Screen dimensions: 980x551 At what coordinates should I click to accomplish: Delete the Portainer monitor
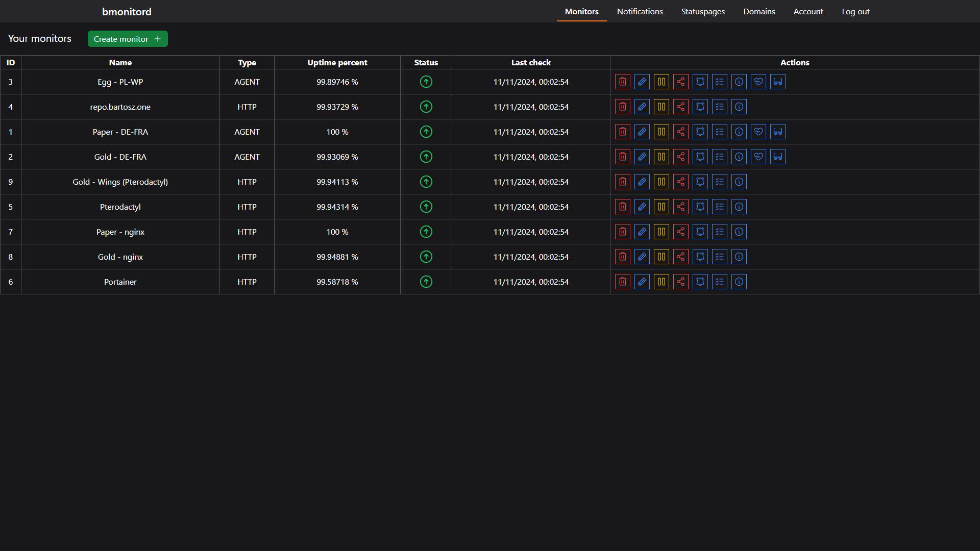point(623,282)
